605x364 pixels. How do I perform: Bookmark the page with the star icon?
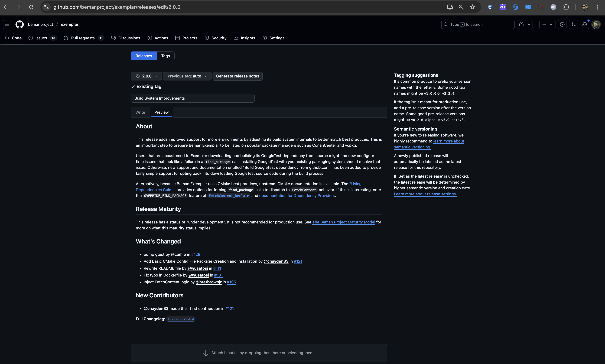(x=472, y=7)
